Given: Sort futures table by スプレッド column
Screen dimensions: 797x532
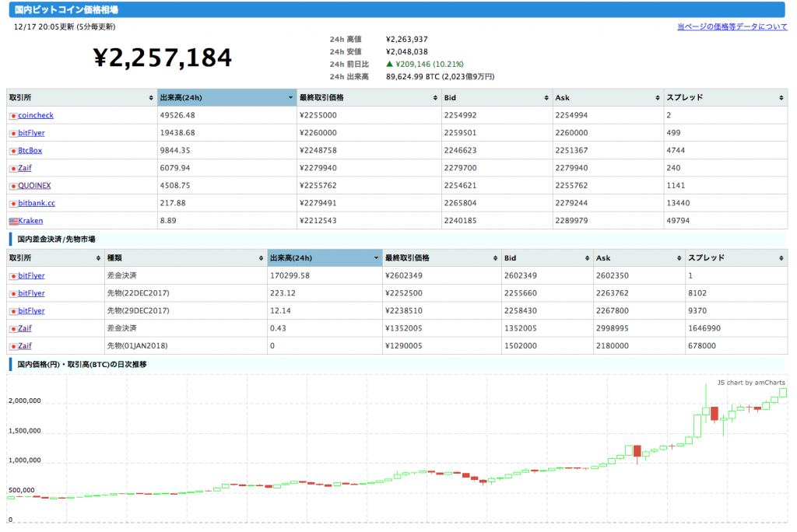Looking at the screenshot, I should click(x=736, y=258).
